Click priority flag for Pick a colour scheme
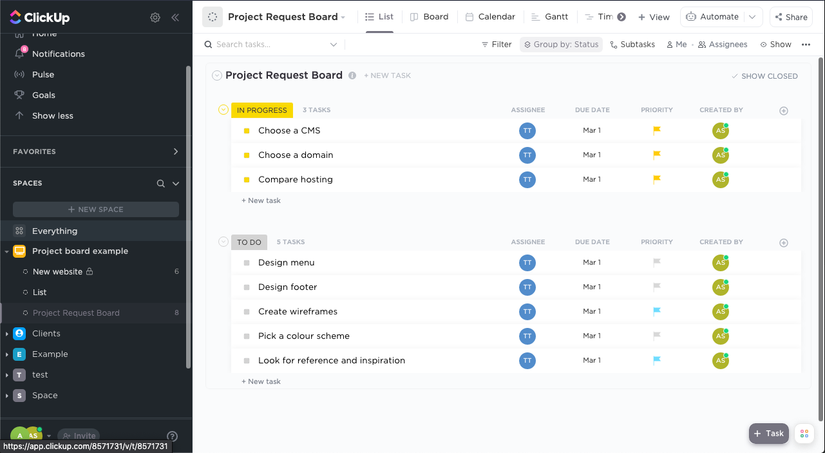The height and width of the screenshot is (453, 825). [657, 336]
